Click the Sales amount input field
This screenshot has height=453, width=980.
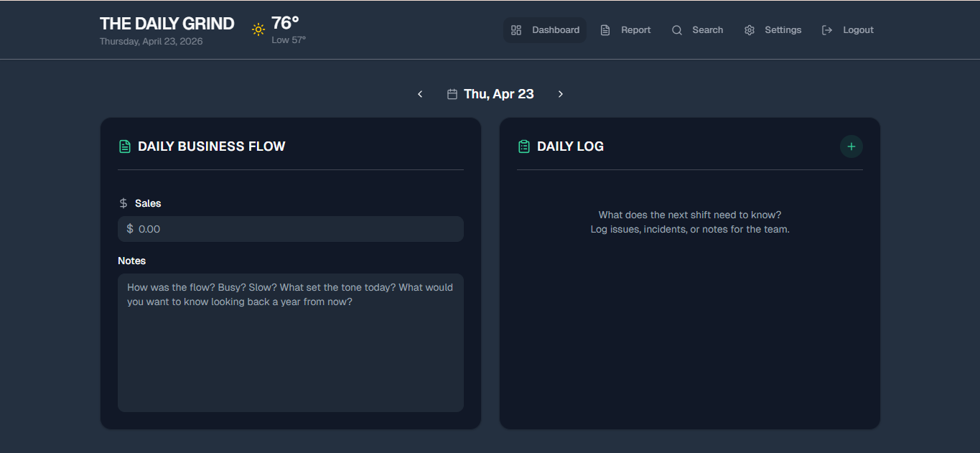(x=290, y=228)
